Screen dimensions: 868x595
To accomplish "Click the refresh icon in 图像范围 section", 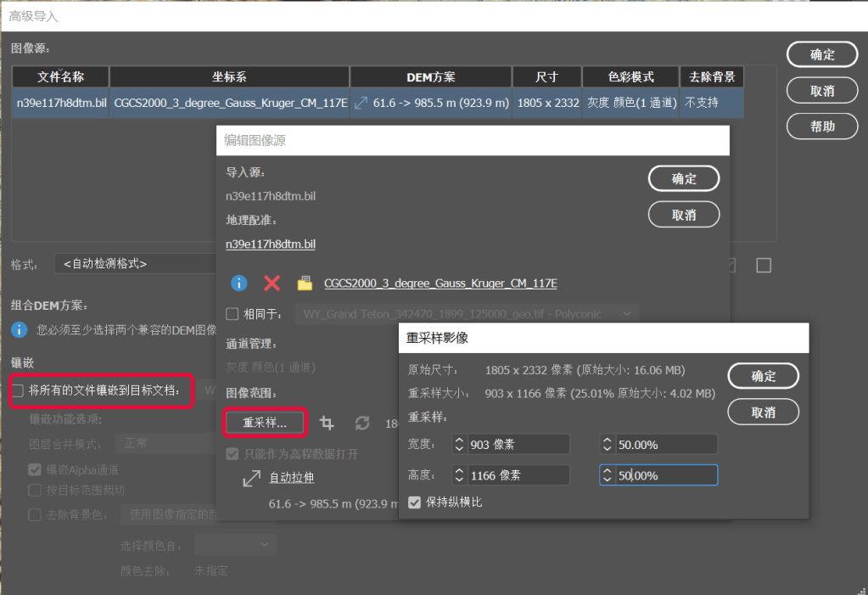I will 362,422.
